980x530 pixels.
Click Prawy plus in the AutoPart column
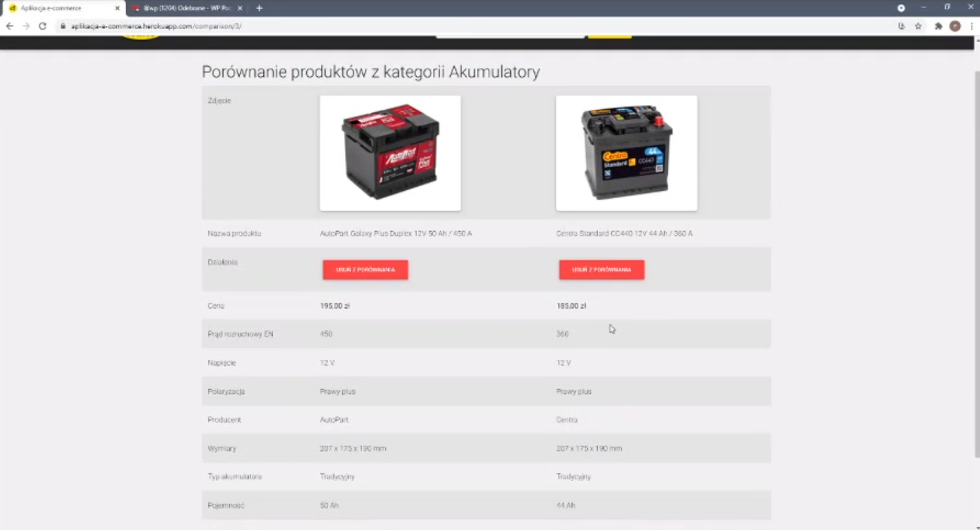pyautogui.click(x=338, y=392)
